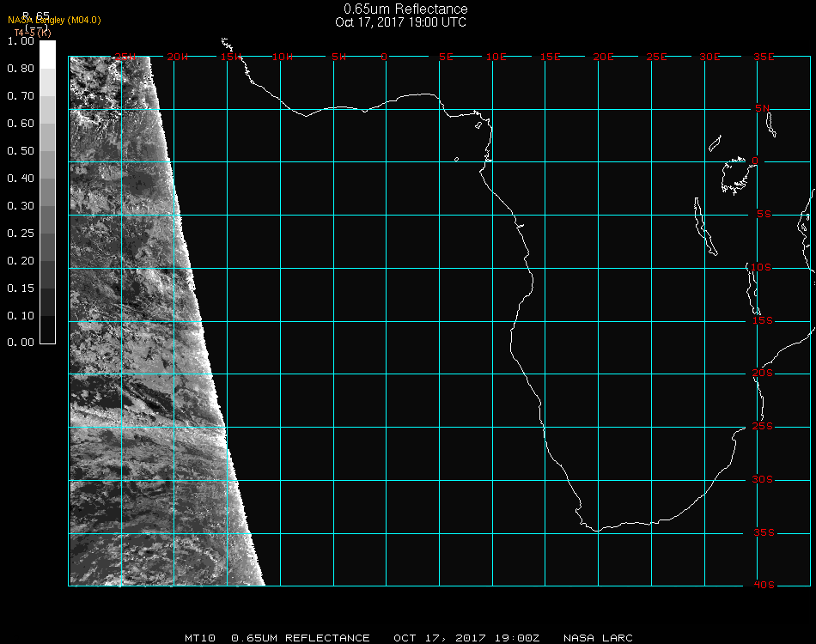
Task: Click the 0.65UM REFLECTANCE bottom caption
Action: (x=301, y=638)
